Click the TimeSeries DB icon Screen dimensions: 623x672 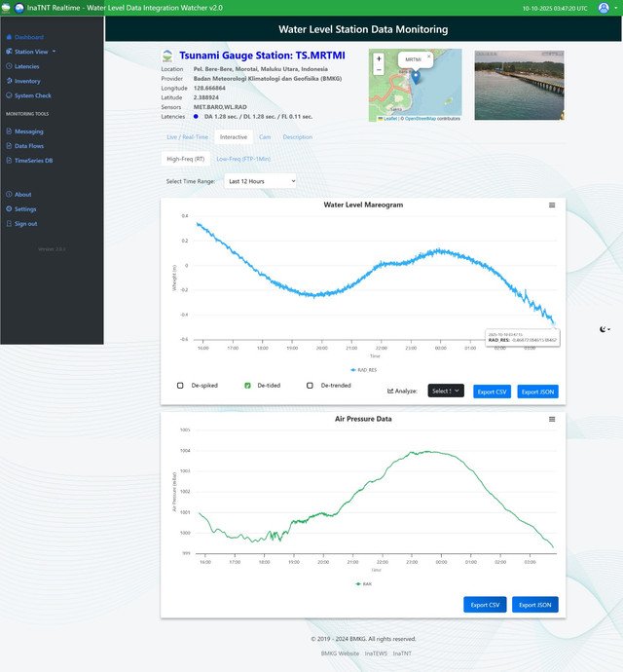[9, 160]
